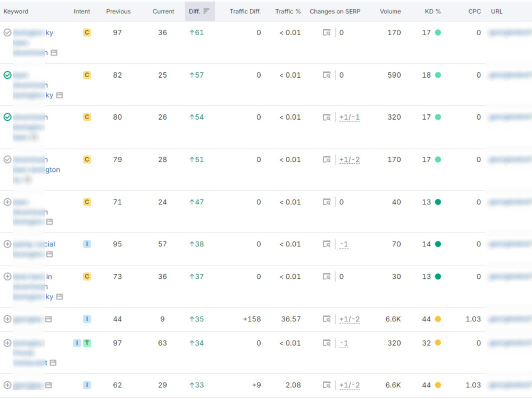532x399 pixels.
Task: Add keyword in row with Previous 95
Action: point(7,244)
